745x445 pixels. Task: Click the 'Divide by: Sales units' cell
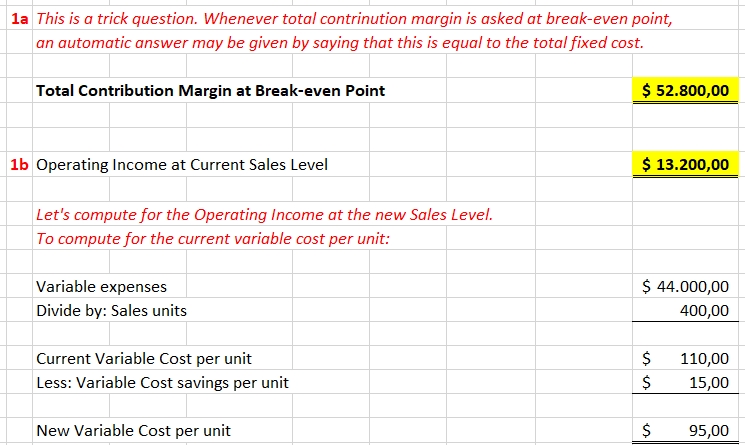[111, 310]
